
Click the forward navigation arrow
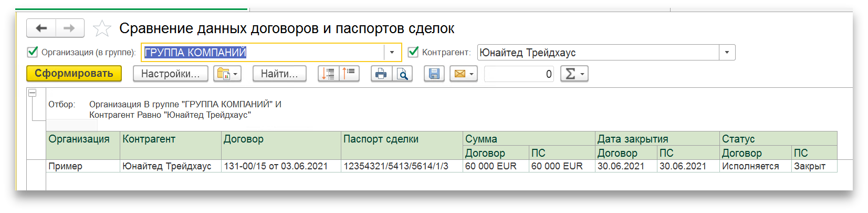coord(69,28)
